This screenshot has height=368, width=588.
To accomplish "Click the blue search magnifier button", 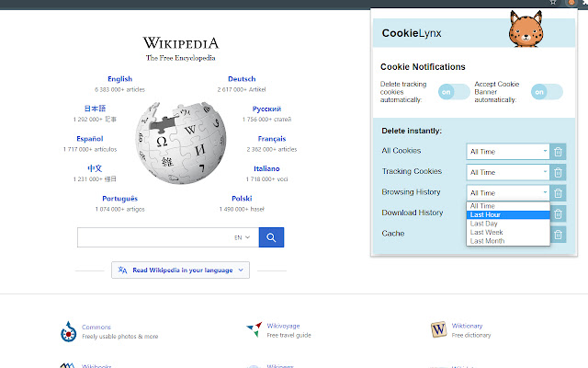I will coord(271,237).
